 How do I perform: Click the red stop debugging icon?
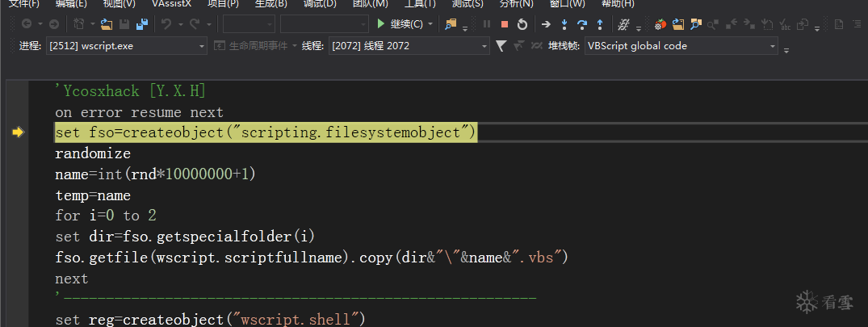(x=505, y=23)
